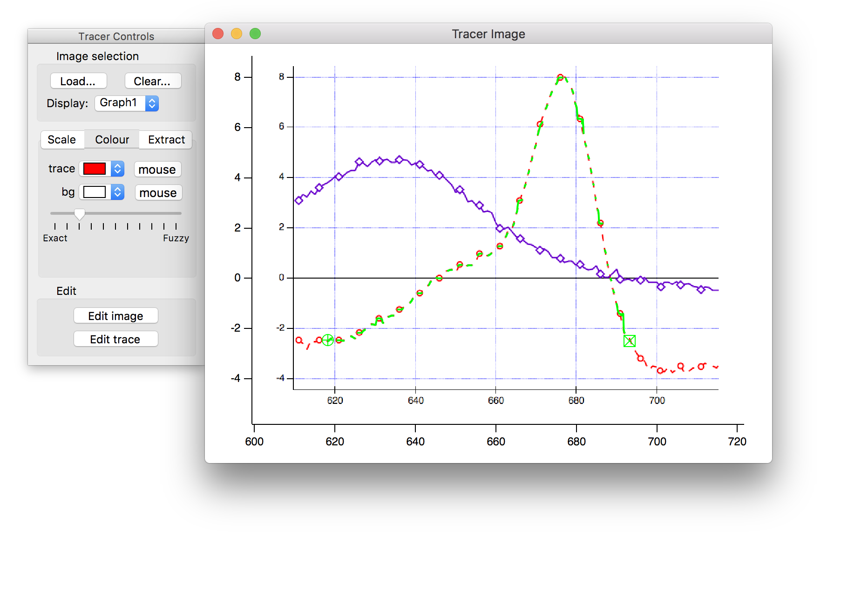Click the Edit trace button
Viewport: 868px width, 600px height.
(x=115, y=339)
